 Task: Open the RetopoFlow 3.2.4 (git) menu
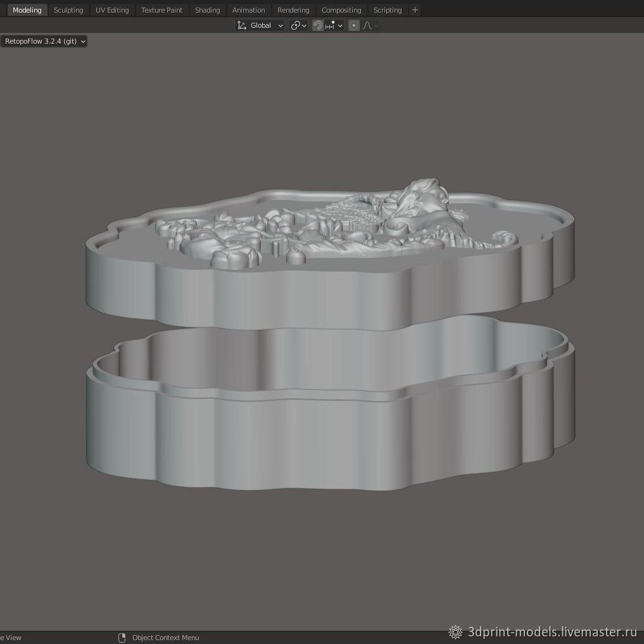click(44, 41)
